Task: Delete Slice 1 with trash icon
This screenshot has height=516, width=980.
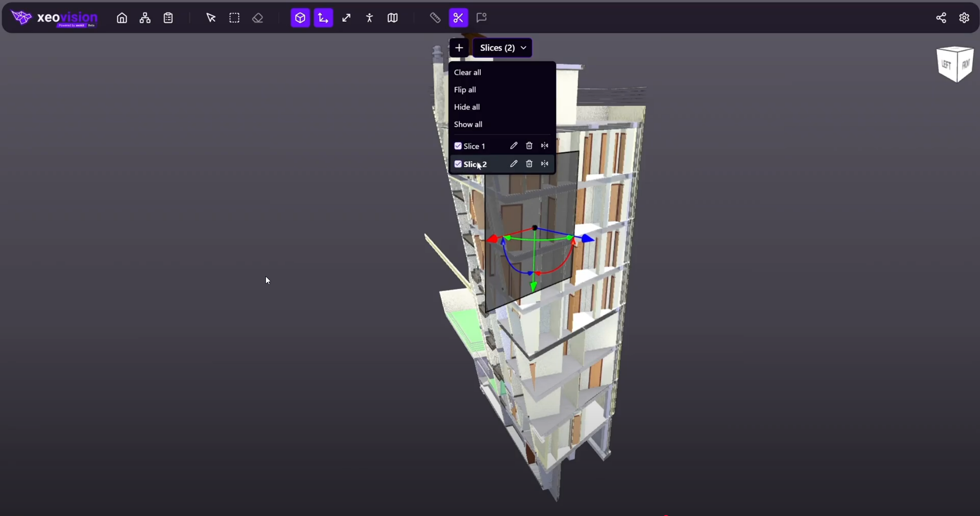Action: point(529,146)
